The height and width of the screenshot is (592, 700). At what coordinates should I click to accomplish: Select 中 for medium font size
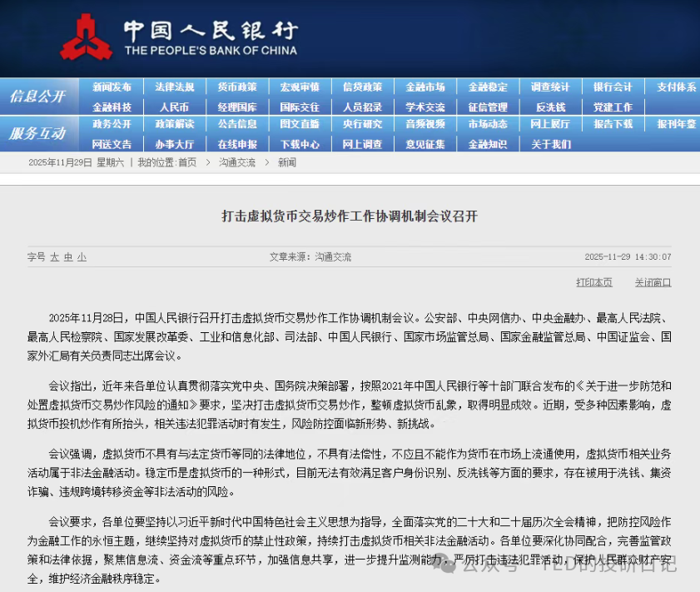(x=68, y=258)
